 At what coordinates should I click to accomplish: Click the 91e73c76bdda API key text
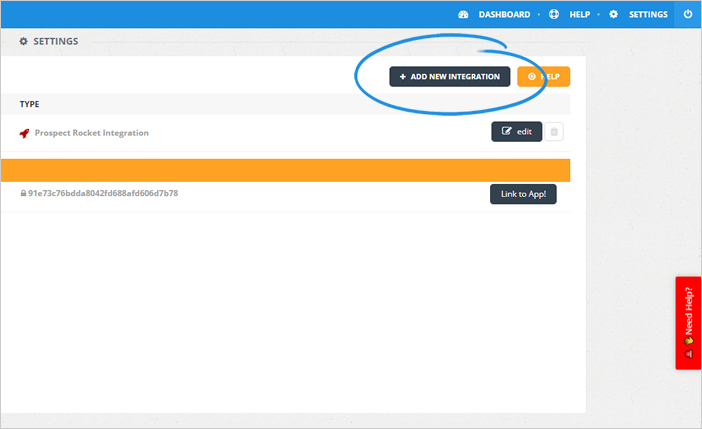(103, 193)
